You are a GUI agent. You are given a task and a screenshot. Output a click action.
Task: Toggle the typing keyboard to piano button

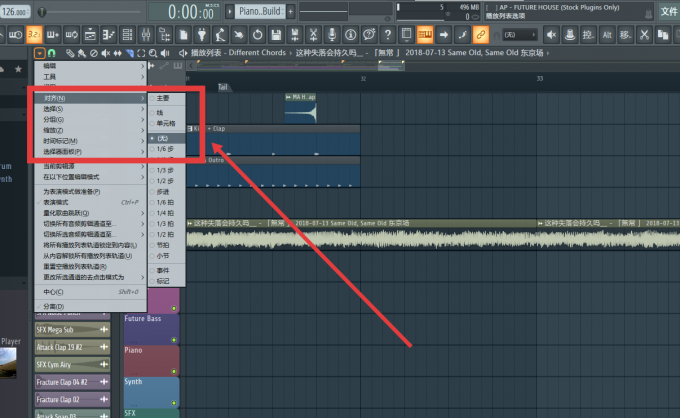(425, 35)
